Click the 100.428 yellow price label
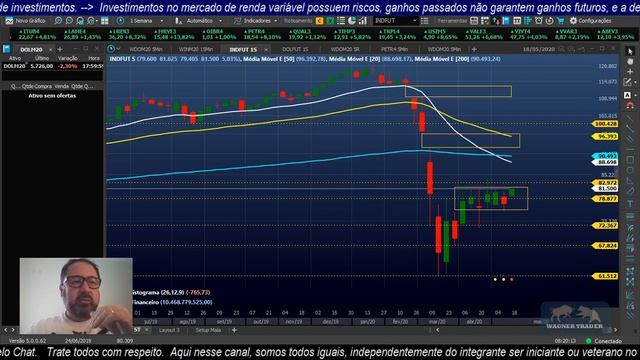Image resolution: width=640 pixels, height=360 pixels. (605, 124)
